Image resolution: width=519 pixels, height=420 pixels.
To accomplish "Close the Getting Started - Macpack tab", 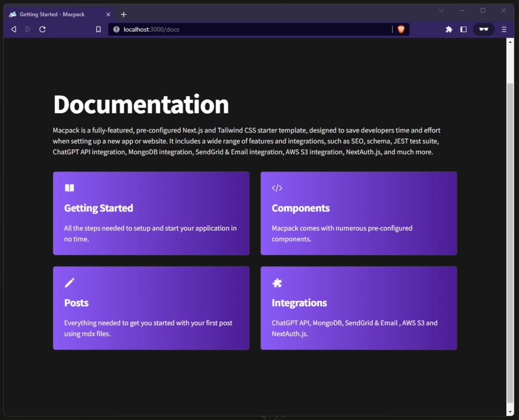I will coord(108,14).
